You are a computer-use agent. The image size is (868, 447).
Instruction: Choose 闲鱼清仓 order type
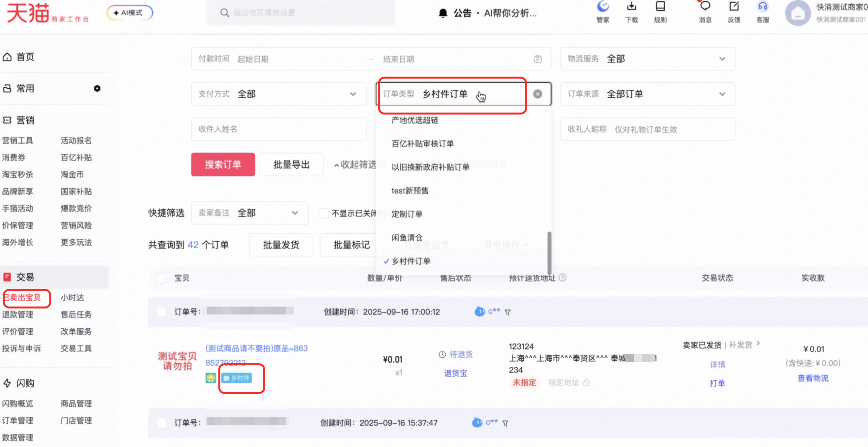click(x=407, y=238)
